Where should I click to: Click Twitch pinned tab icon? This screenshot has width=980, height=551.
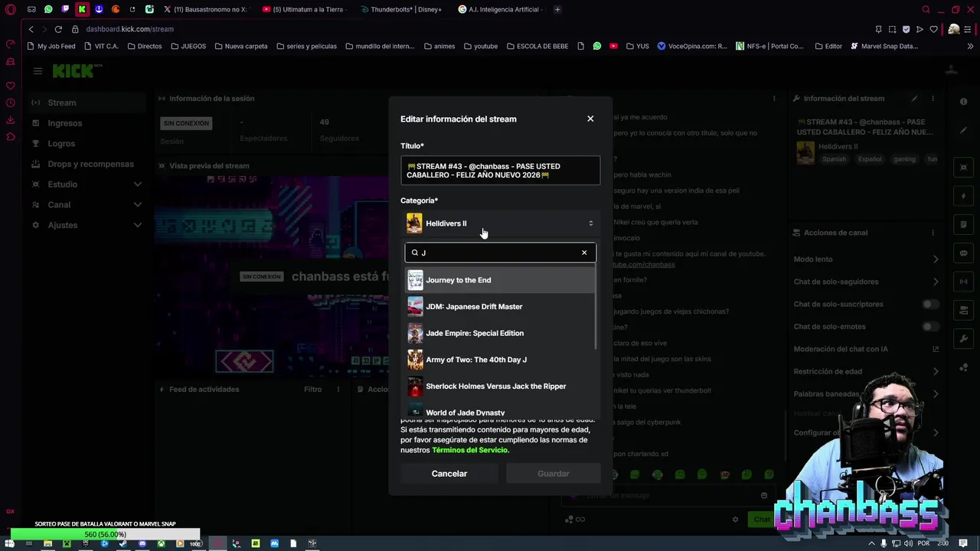[65, 9]
